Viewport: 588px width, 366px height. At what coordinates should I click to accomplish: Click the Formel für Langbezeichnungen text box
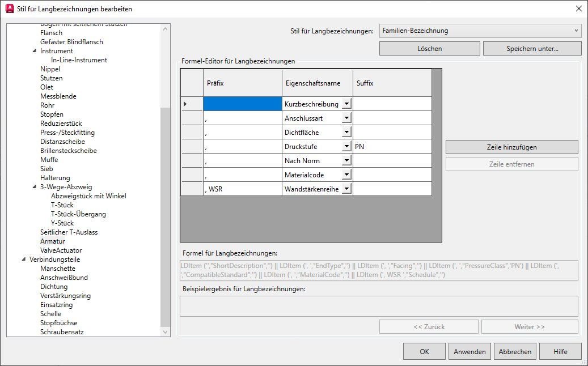379,270
